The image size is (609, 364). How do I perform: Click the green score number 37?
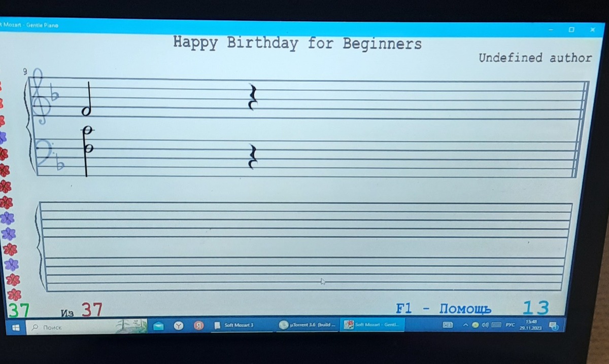pyautogui.click(x=19, y=310)
